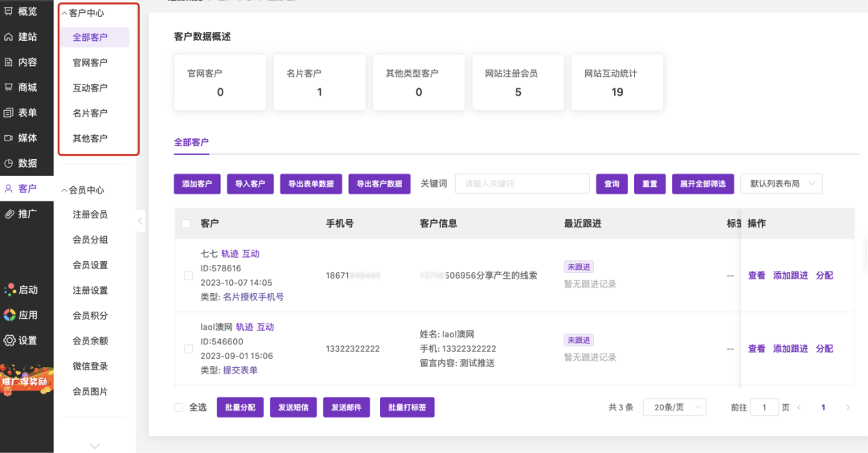Click the 关键词 search input field

point(522,184)
